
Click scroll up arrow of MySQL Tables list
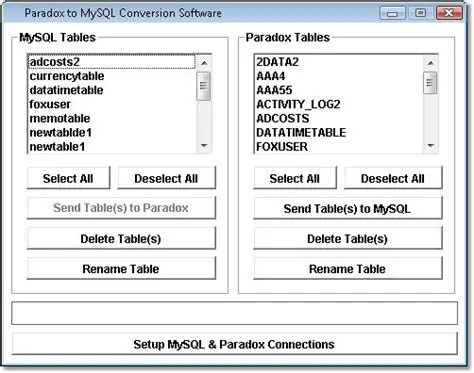[x=204, y=63]
